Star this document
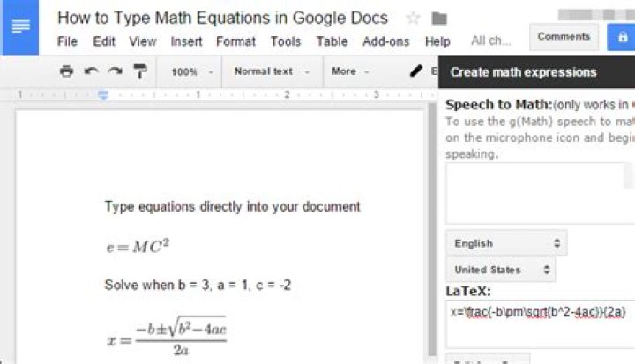Viewport: 635px width, 364px height. pos(413,18)
